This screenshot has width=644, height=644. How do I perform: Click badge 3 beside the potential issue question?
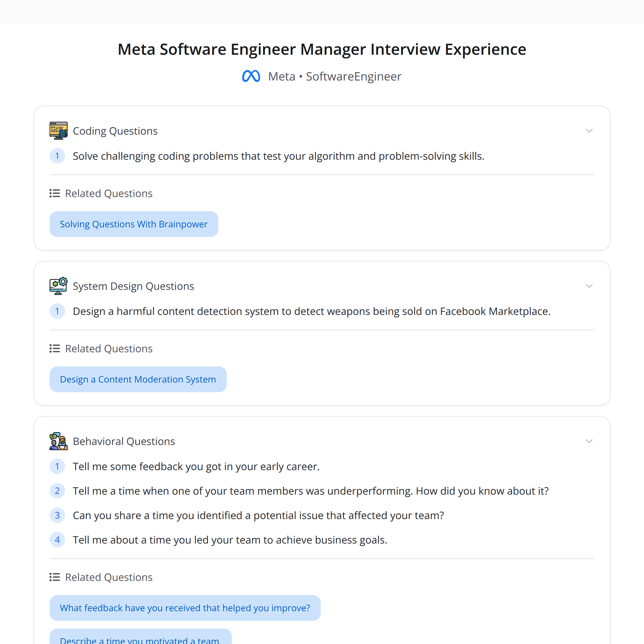[57, 515]
